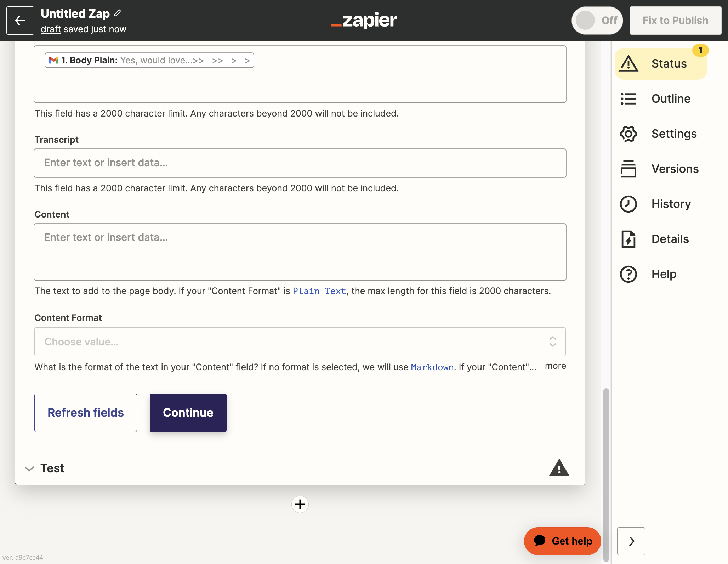Screen dimensions: 728x564
Task: Click the Settings sidebar label
Action: click(674, 134)
